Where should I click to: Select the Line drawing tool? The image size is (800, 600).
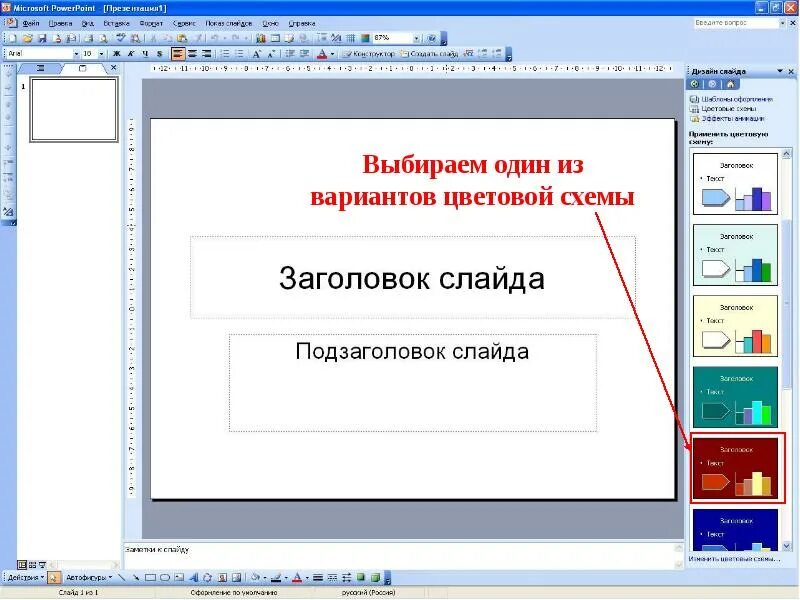[122, 578]
